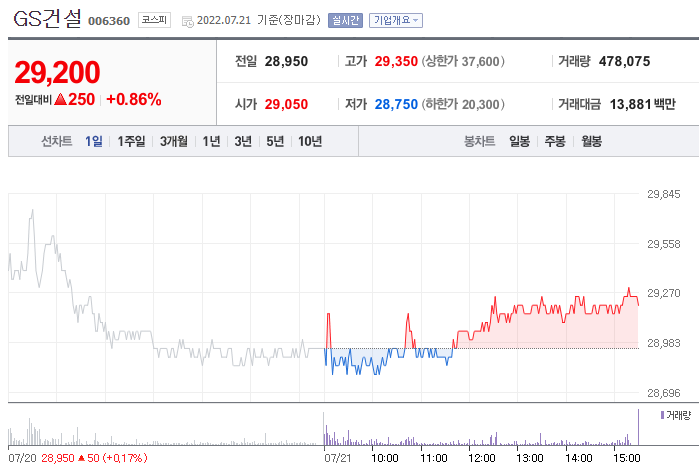
Task: Click the 29,558 price axis label
Action: [664, 244]
